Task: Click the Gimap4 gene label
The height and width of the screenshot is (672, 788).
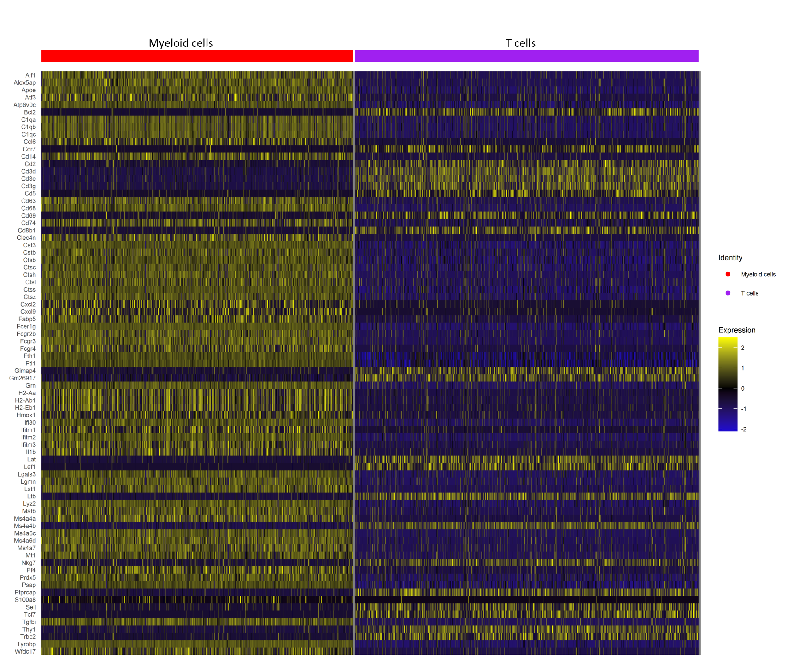Action: coord(25,371)
